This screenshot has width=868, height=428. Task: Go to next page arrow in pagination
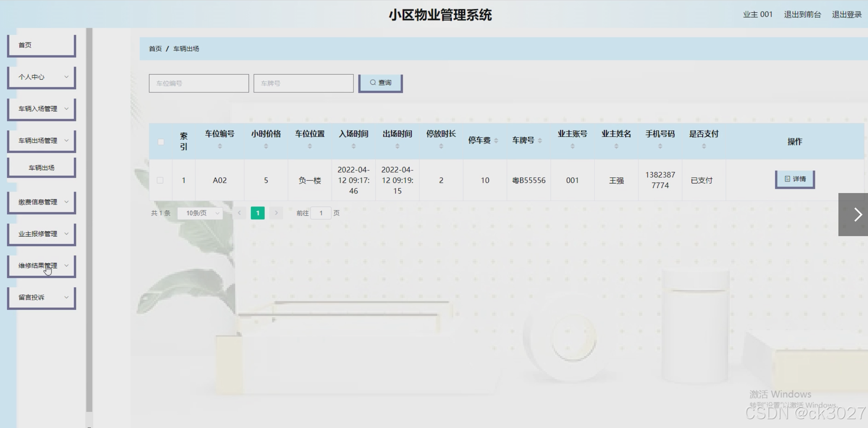pyautogui.click(x=276, y=213)
